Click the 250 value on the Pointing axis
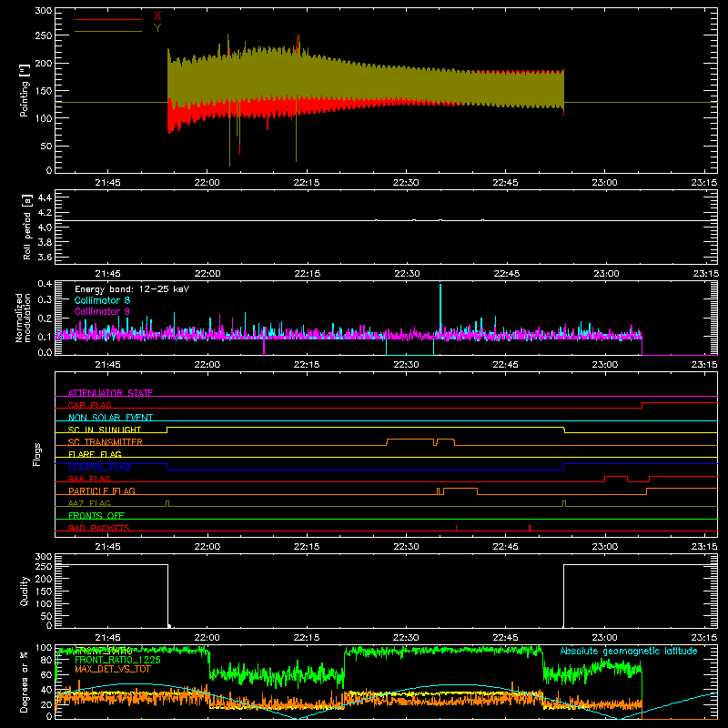The height and width of the screenshot is (728, 728). (x=43, y=35)
